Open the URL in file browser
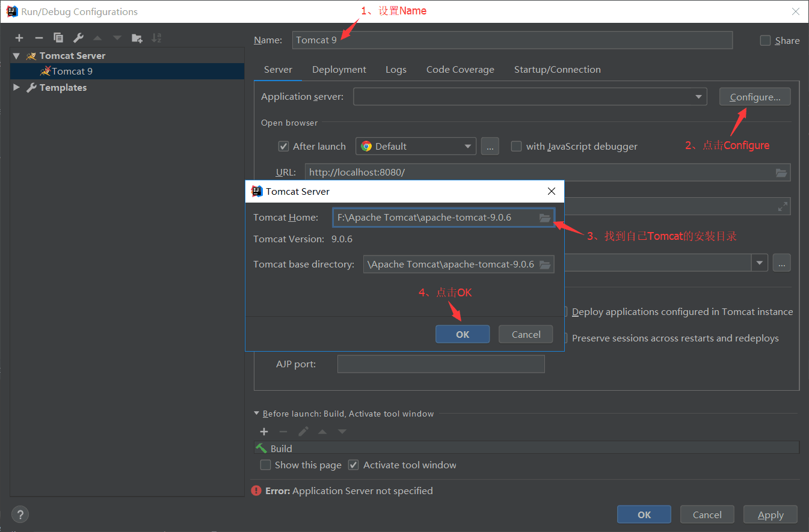The image size is (809, 532). click(x=781, y=173)
